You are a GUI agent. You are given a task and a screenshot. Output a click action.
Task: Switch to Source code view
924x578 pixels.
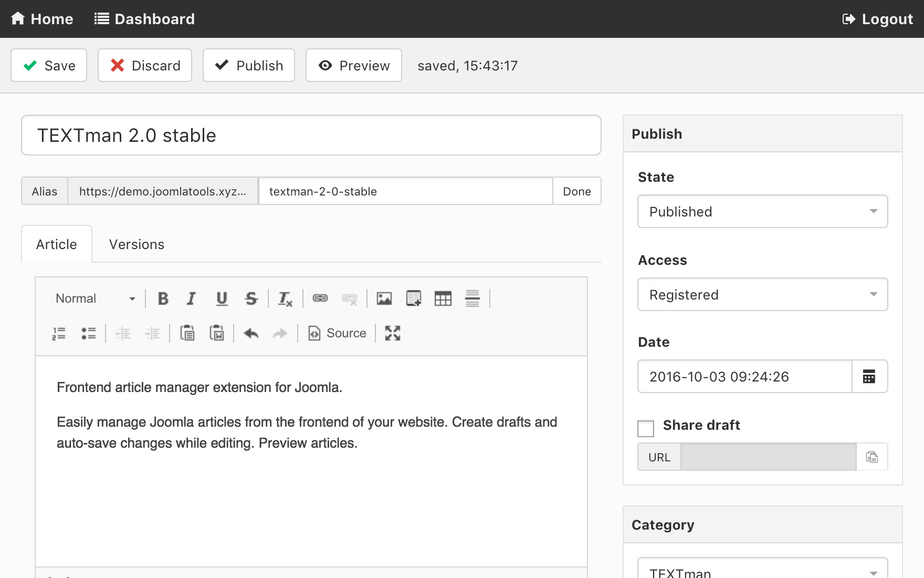coord(337,333)
